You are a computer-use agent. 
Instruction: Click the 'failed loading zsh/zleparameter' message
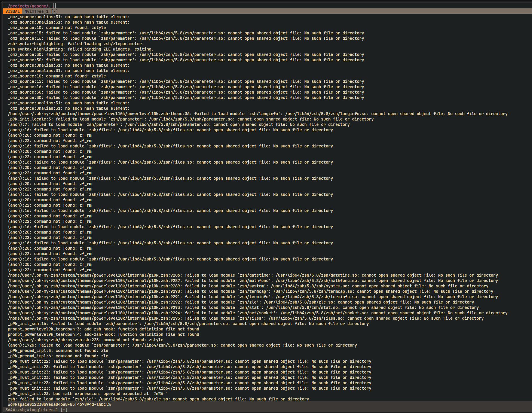pyautogui.click(x=76, y=44)
